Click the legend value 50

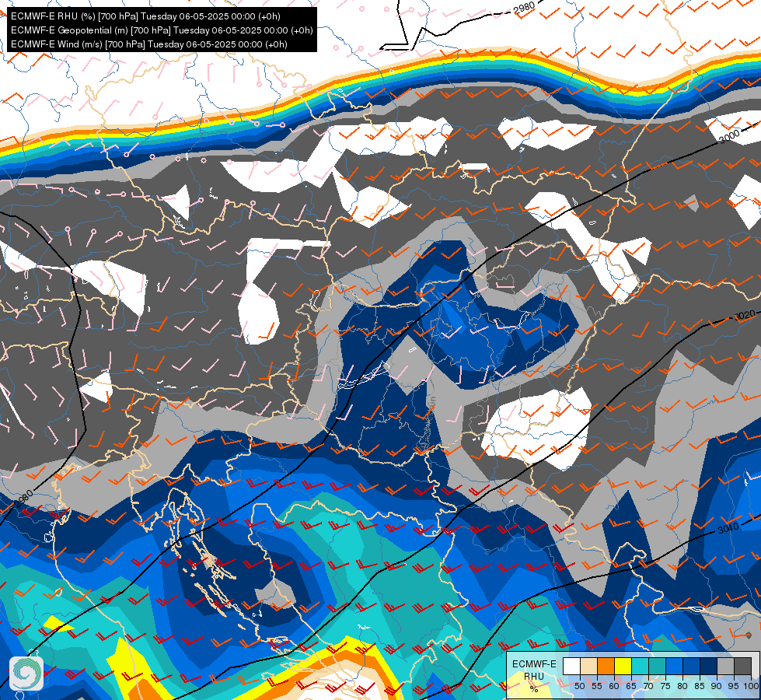coord(579,686)
